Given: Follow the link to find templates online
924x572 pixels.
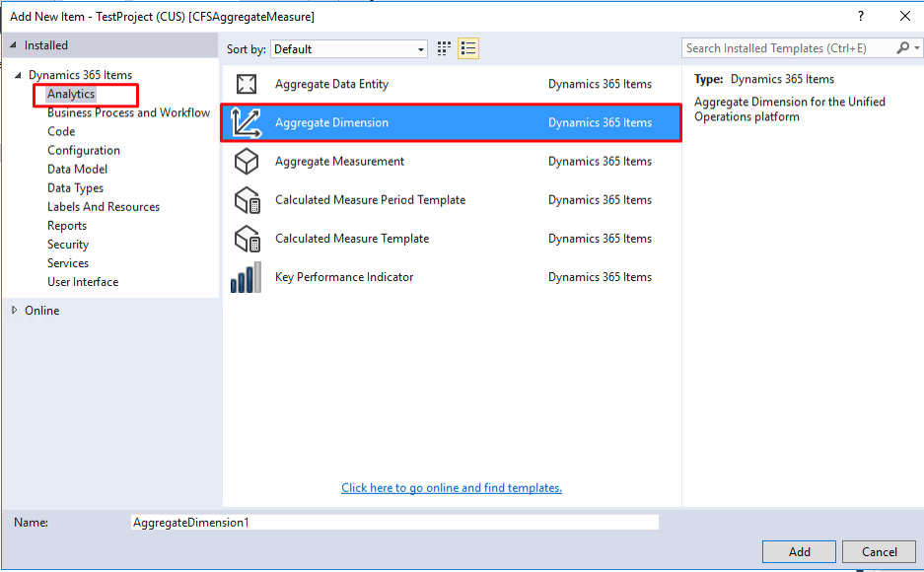Looking at the screenshot, I should tap(452, 488).
